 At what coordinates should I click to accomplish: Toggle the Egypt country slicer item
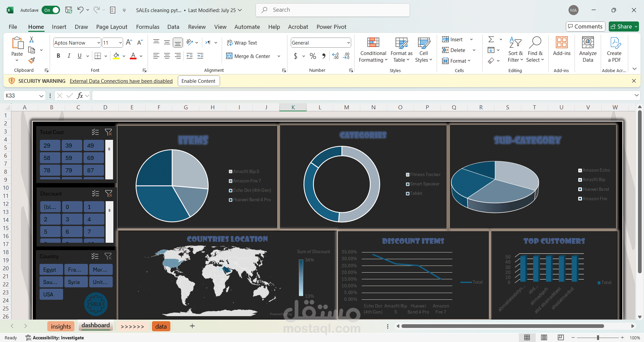click(51, 270)
